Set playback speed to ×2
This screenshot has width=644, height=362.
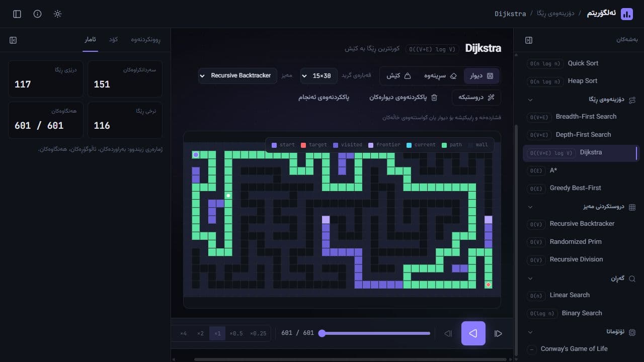pyautogui.click(x=200, y=333)
